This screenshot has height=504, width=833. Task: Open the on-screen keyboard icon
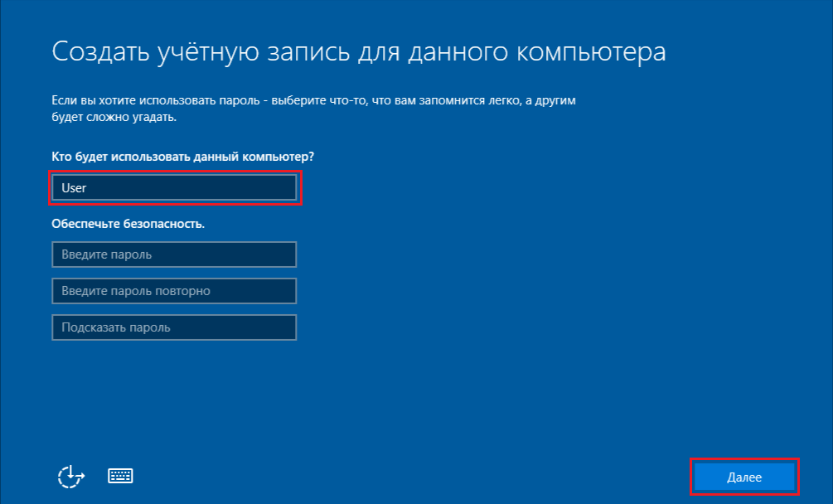120,476
